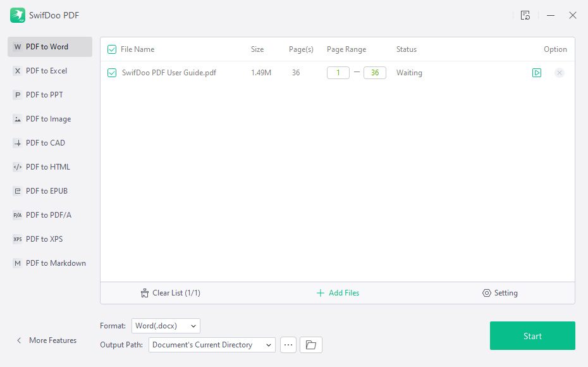Expand the Output Path directory dropdown
Screen dimensions: 588x367
click(x=212, y=345)
